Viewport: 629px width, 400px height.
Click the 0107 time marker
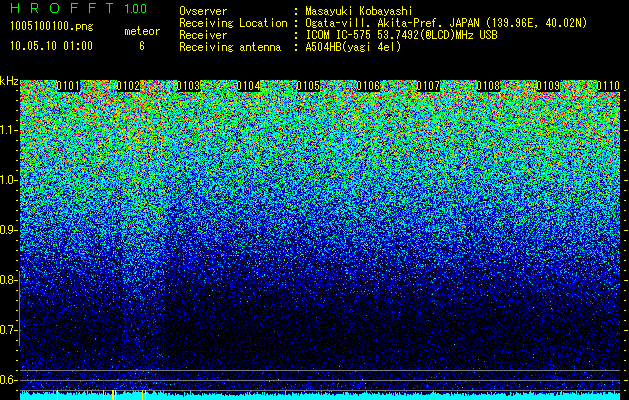tap(428, 86)
